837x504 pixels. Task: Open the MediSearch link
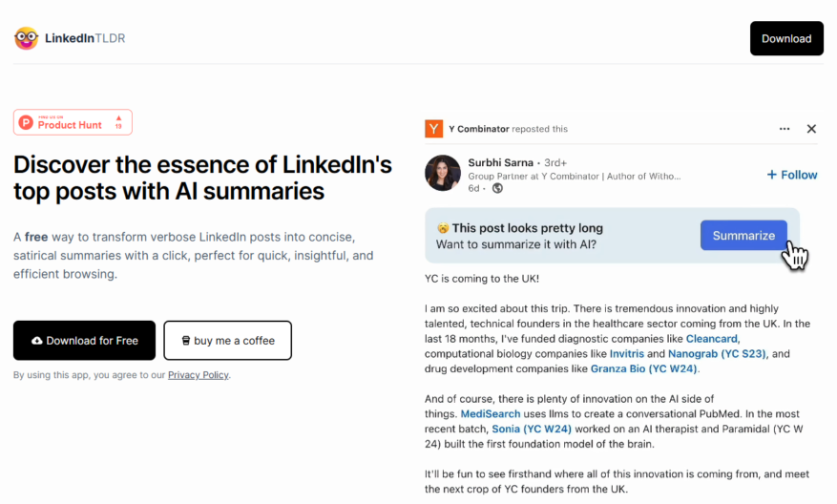[490, 413]
